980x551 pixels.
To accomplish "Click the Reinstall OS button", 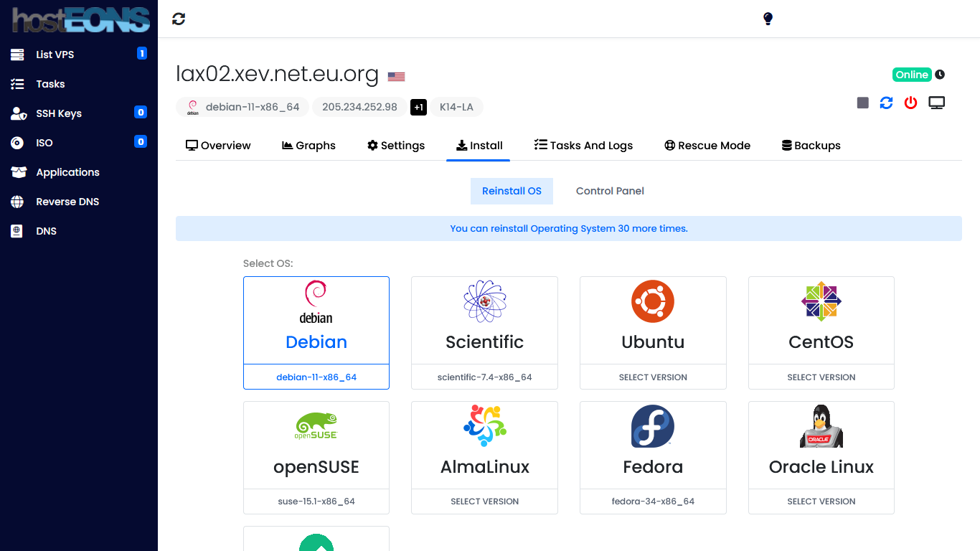I will coord(512,191).
